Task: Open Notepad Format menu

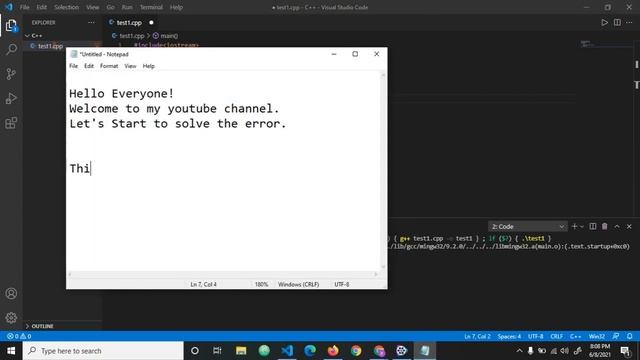Action: point(109,66)
